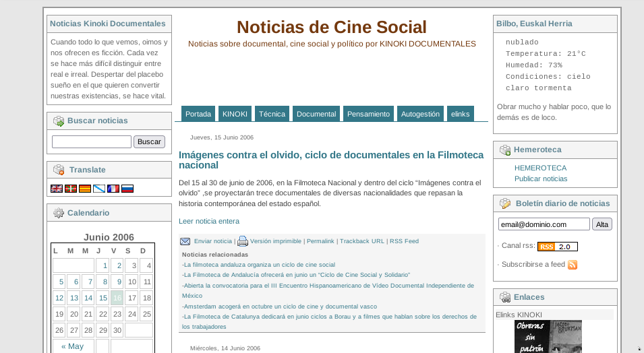Click the Boletín diario pencil icon

[505, 203]
